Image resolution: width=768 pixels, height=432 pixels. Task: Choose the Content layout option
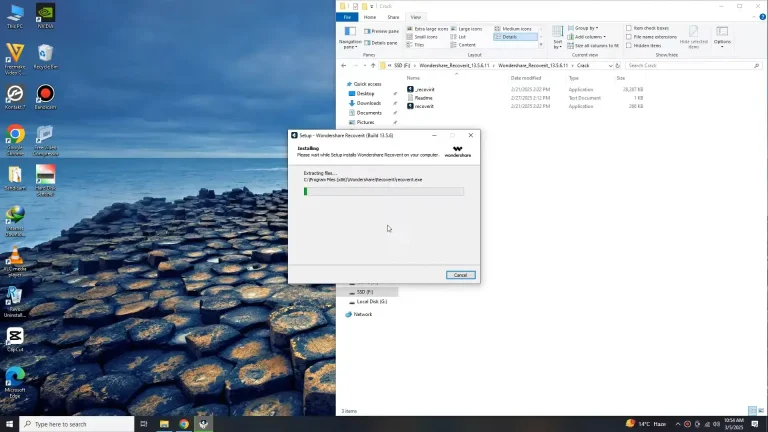(463, 45)
